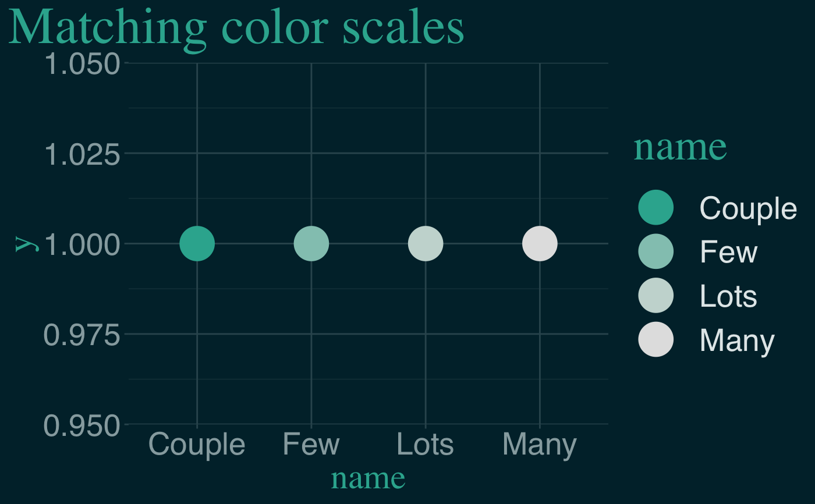Screen dimensions: 815x504
Task: Click the Many legend text label
Action: [x=737, y=341]
